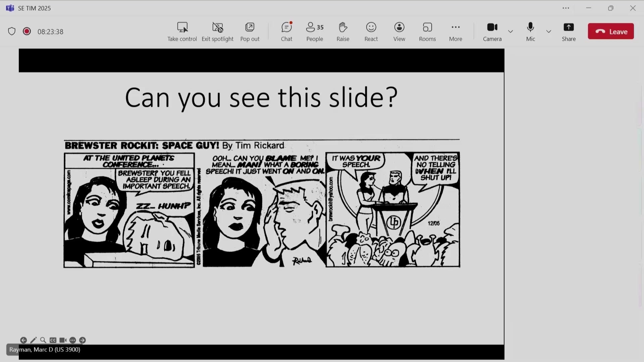
Task: Leave the meeting
Action: (611, 32)
